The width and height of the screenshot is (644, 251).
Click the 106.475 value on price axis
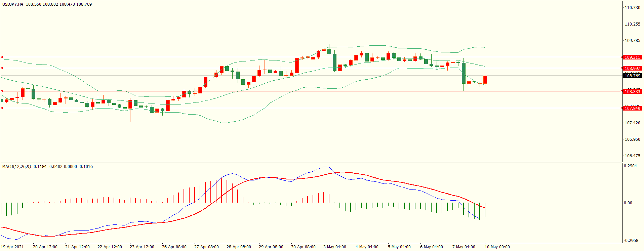[x=632, y=156]
